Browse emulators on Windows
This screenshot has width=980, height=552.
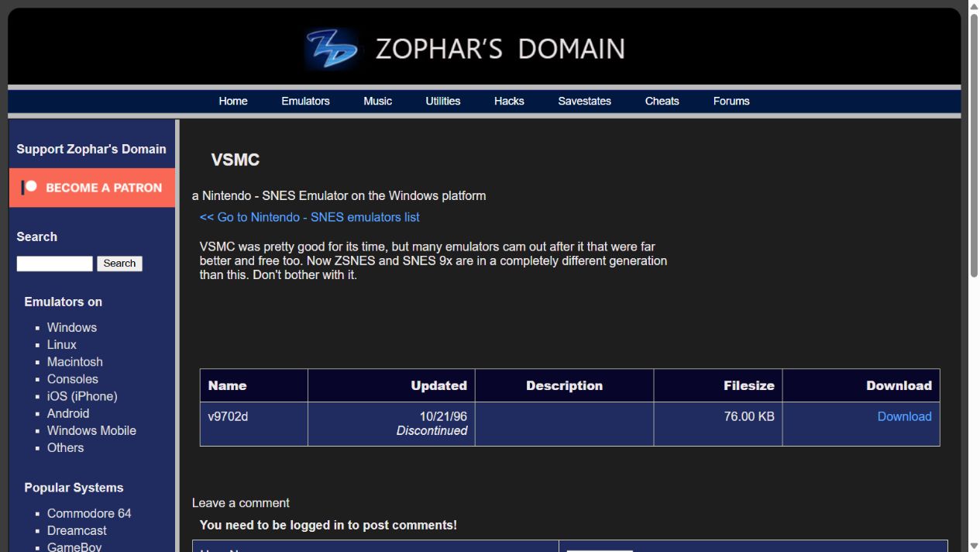[72, 327]
